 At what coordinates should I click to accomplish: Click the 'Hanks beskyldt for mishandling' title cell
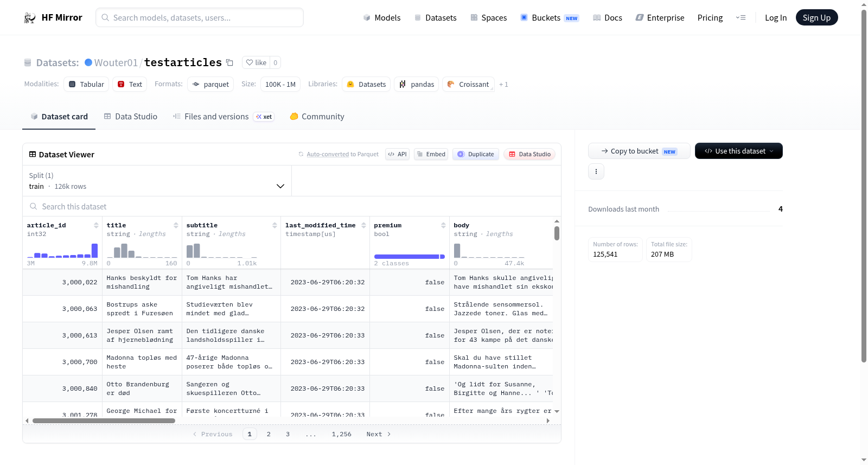(x=142, y=282)
